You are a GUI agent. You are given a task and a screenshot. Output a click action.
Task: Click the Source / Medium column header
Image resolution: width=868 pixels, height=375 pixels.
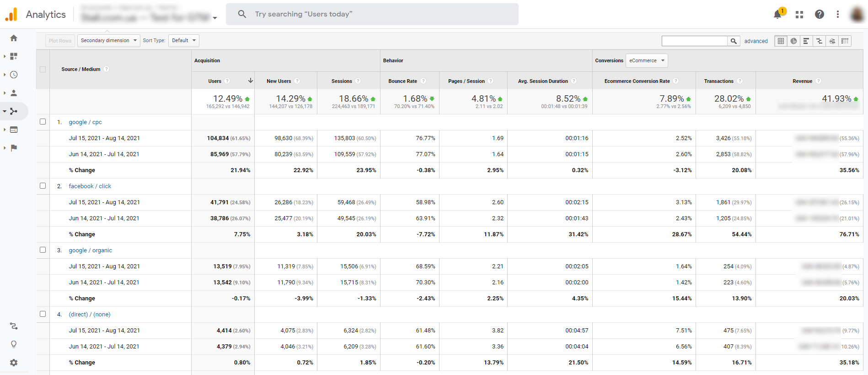click(81, 69)
